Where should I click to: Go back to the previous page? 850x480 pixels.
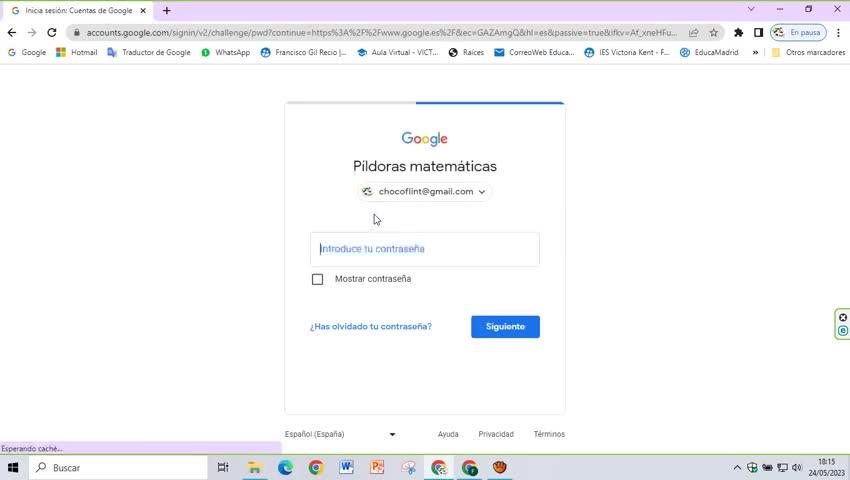(x=11, y=33)
